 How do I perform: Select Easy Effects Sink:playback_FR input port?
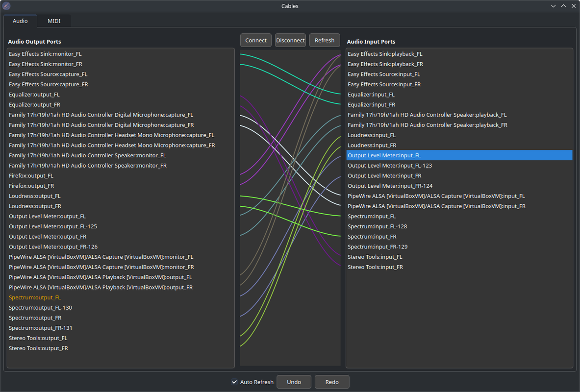pos(459,64)
